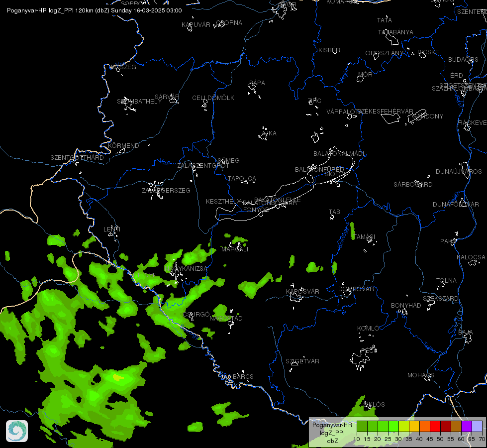Click the SÜMEG city label

click(229, 160)
